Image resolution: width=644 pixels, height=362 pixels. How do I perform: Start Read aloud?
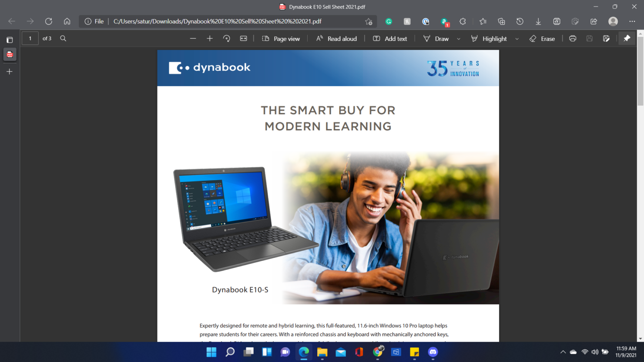(x=336, y=39)
